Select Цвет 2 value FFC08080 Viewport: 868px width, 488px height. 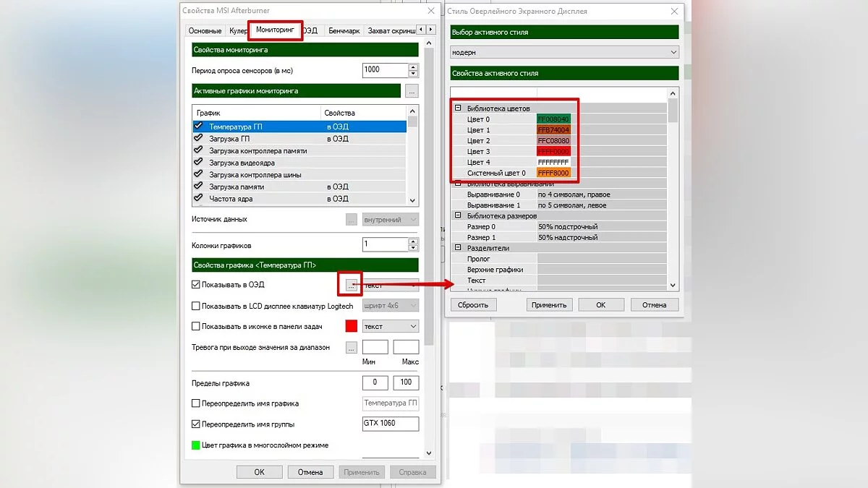[x=553, y=141]
